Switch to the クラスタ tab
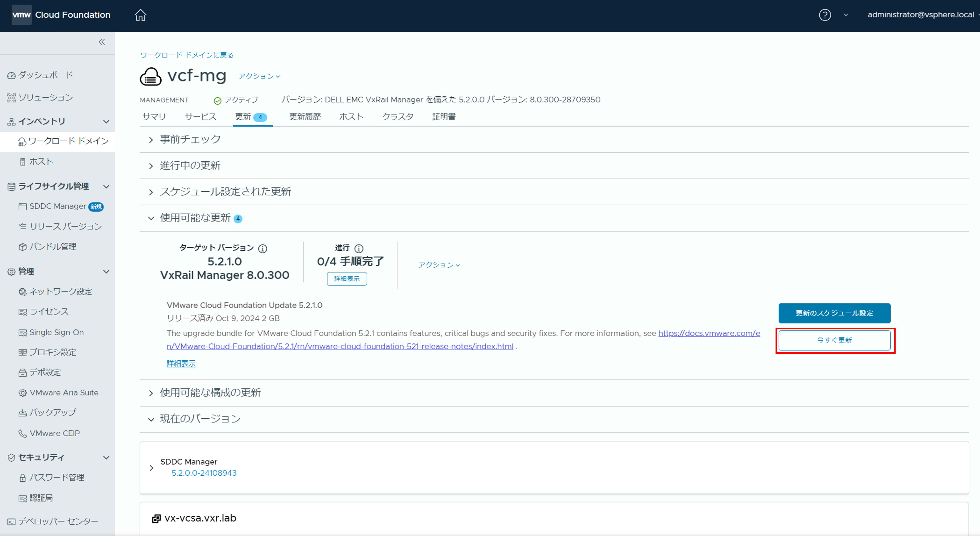 pyautogui.click(x=398, y=117)
